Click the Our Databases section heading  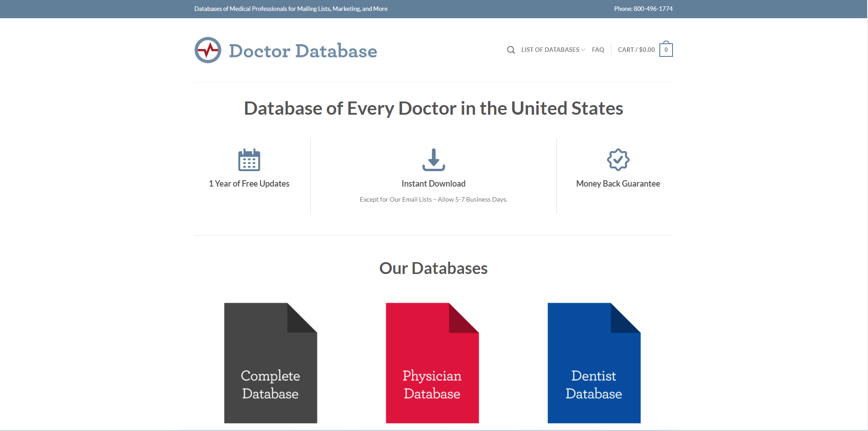pyautogui.click(x=433, y=268)
